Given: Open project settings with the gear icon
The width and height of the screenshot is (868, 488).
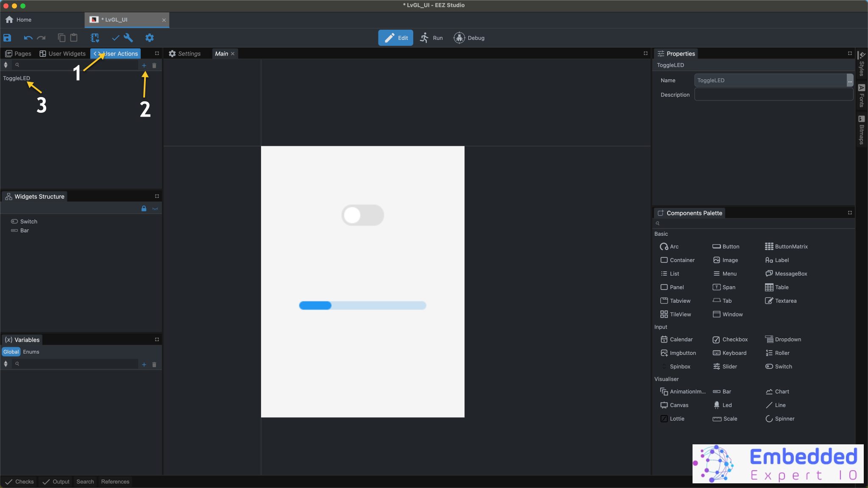Looking at the screenshot, I should (149, 38).
